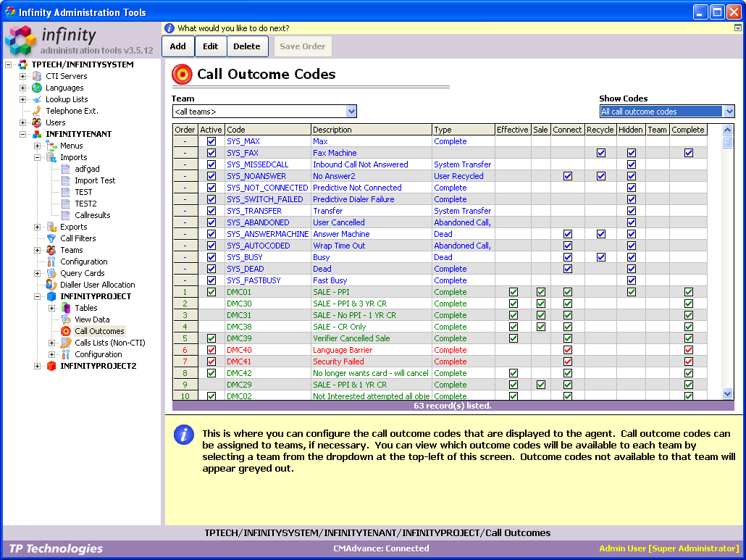Click the Import Test document icon

(66, 180)
